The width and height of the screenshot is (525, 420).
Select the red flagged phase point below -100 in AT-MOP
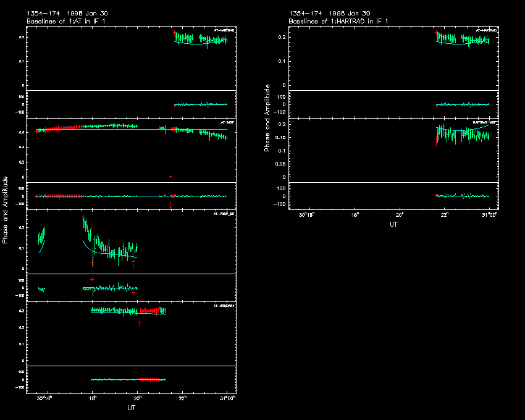pos(170,208)
